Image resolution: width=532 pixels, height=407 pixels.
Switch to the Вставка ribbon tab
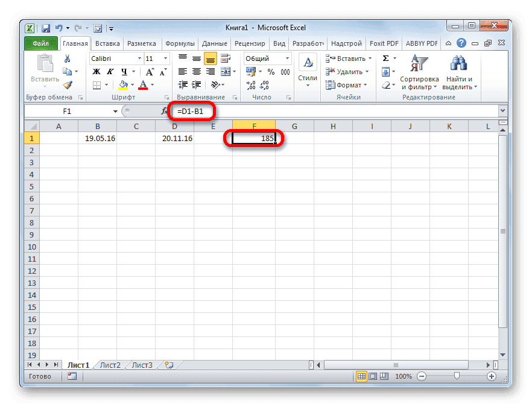pos(107,43)
